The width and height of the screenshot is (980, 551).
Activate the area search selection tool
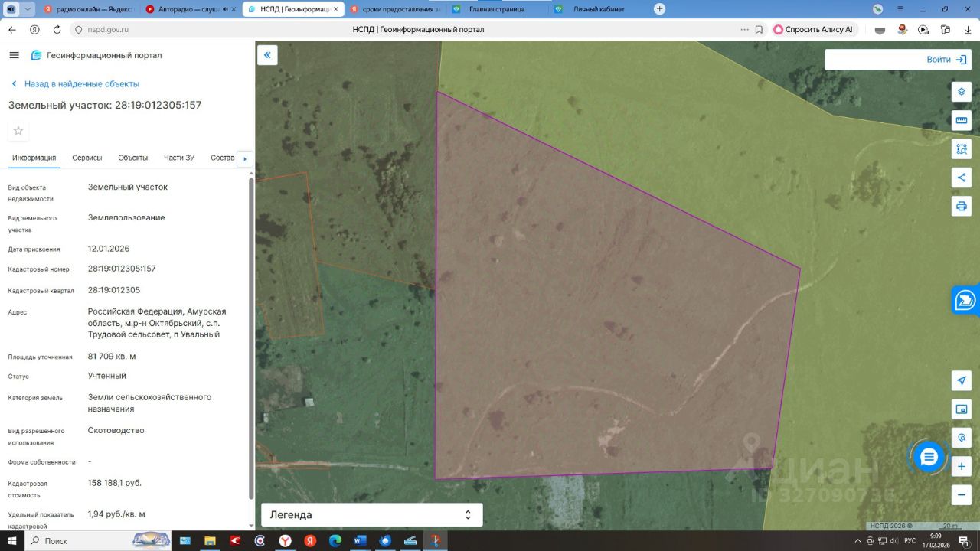click(962, 148)
